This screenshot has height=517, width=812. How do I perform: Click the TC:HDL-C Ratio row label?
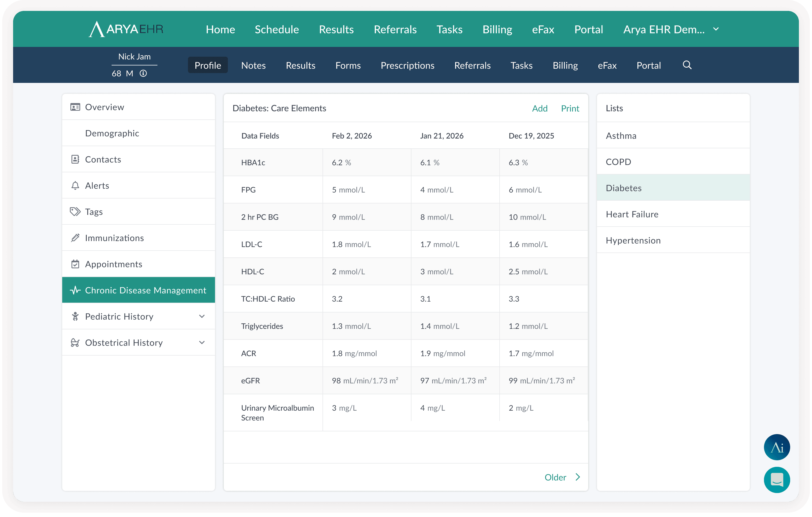click(268, 298)
